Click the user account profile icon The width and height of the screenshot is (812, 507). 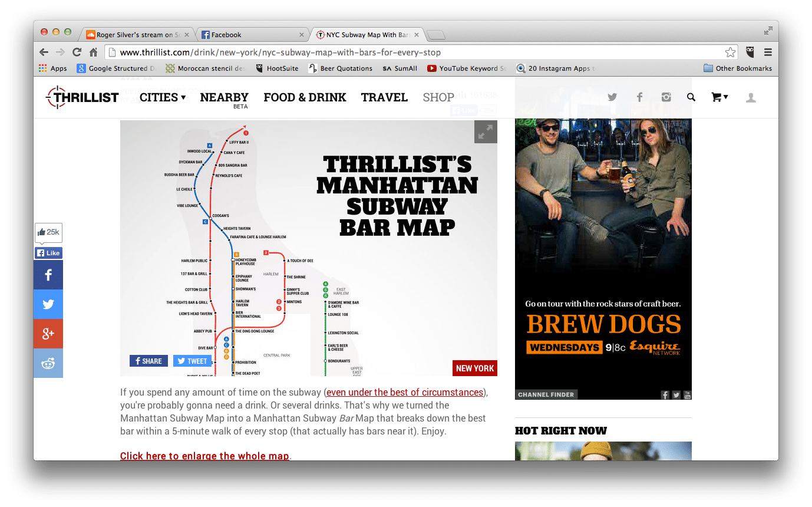(x=751, y=97)
